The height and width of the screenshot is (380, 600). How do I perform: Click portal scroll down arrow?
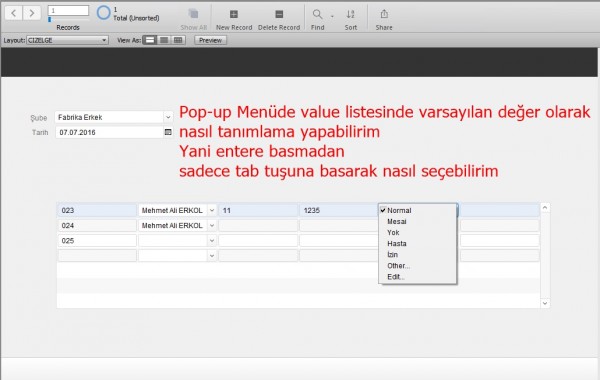(545, 303)
